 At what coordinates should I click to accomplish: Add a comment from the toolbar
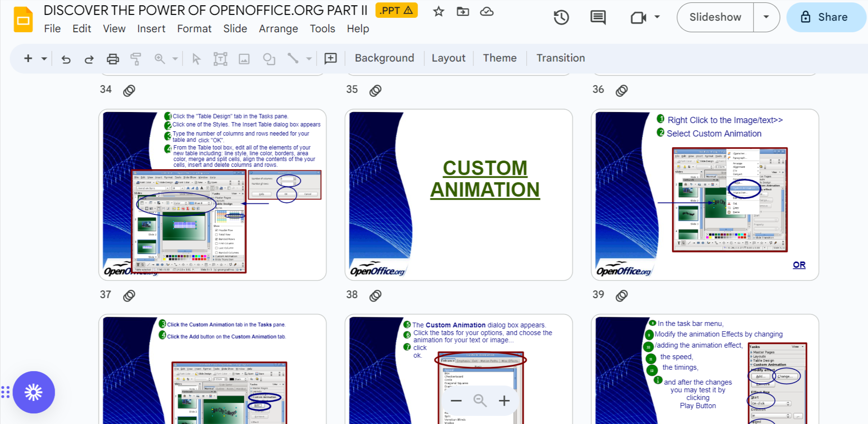(331, 59)
